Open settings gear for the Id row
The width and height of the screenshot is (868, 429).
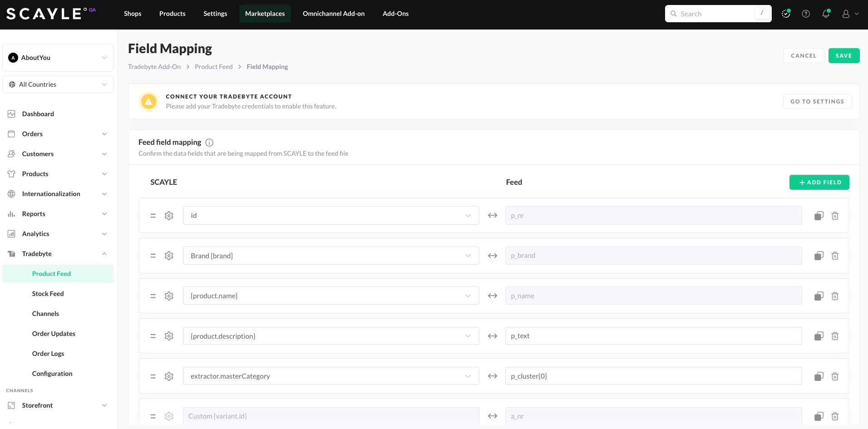pyautogui.click(x=169, y=216)
